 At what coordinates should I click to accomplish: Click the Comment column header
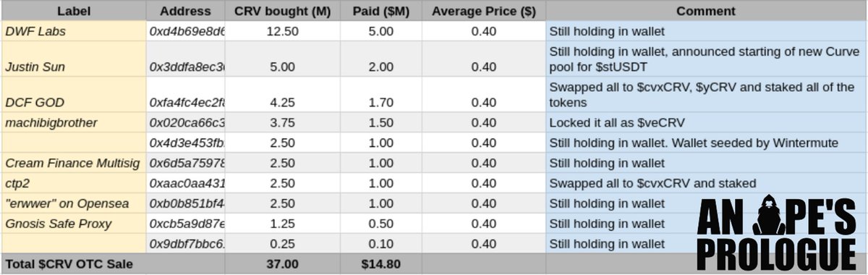pyautogui.click(x=706, y=12)
